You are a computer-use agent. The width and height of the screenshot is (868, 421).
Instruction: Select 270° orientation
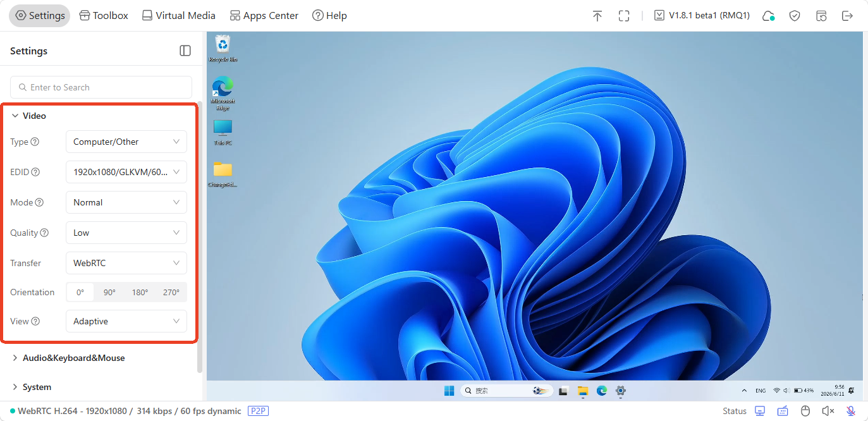[171, 292]
